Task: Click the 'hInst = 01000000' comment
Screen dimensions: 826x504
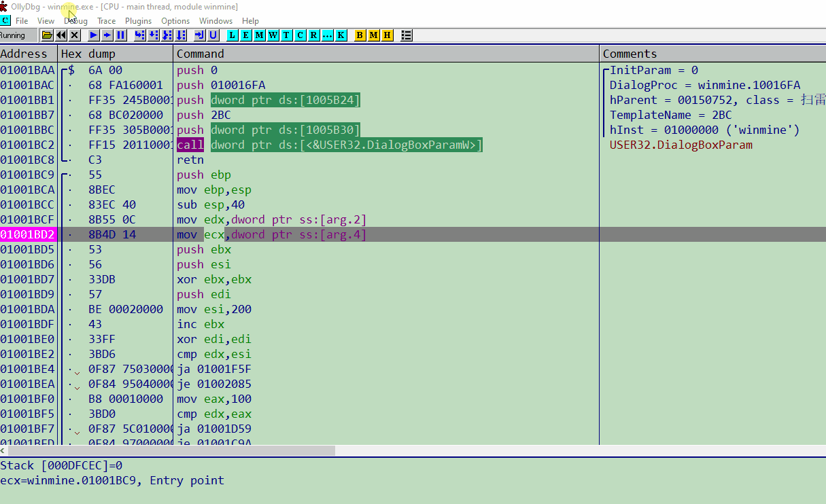Action: [x=705, y=130]
